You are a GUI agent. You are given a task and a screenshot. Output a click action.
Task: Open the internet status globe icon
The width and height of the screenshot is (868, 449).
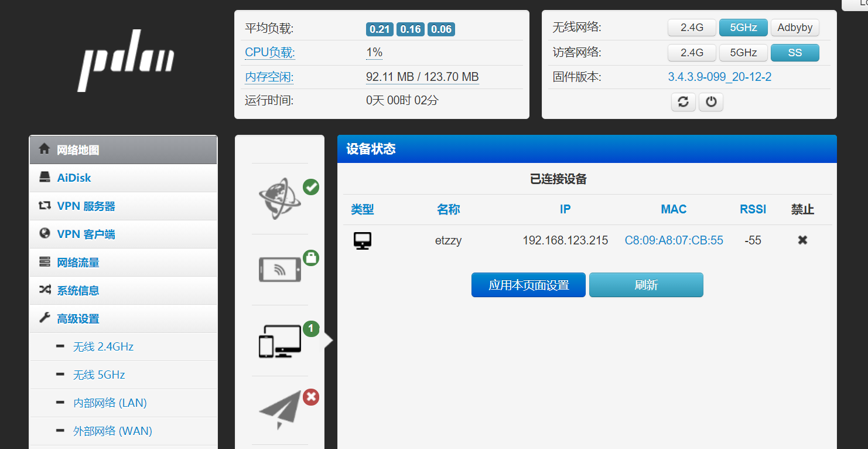pyautogui.click(x=280, y=198)
